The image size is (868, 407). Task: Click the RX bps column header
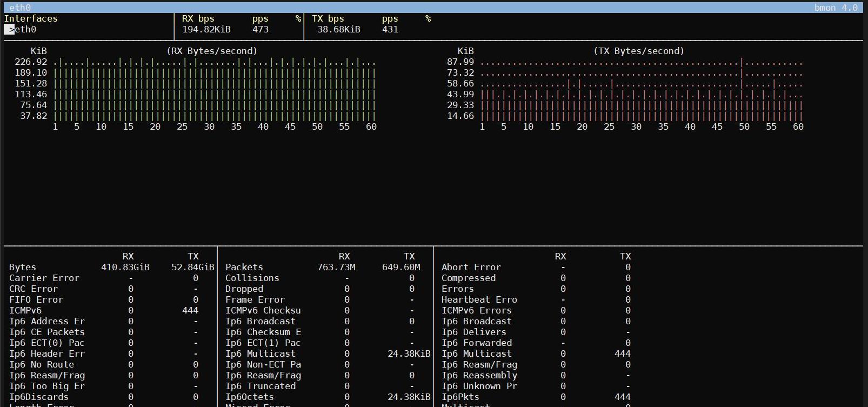point(198,18)
